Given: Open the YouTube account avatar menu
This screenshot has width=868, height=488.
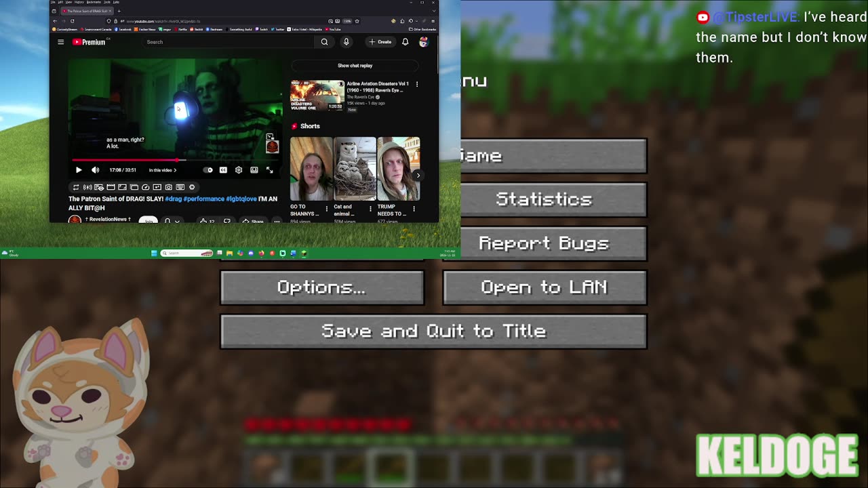Looking at the screenshot, I should [x=423, y=42].
